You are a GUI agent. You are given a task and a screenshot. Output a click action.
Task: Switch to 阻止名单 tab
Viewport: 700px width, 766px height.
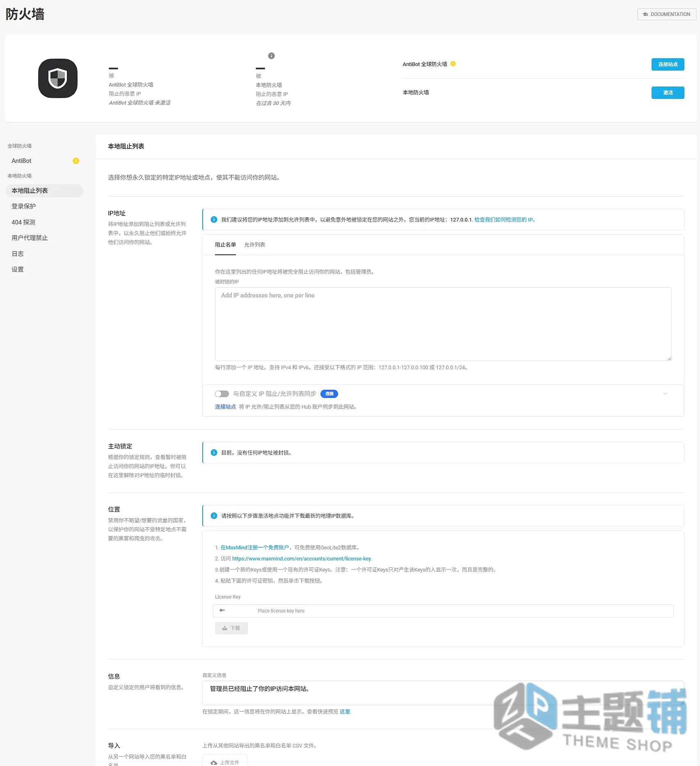[x=225, y=245]
